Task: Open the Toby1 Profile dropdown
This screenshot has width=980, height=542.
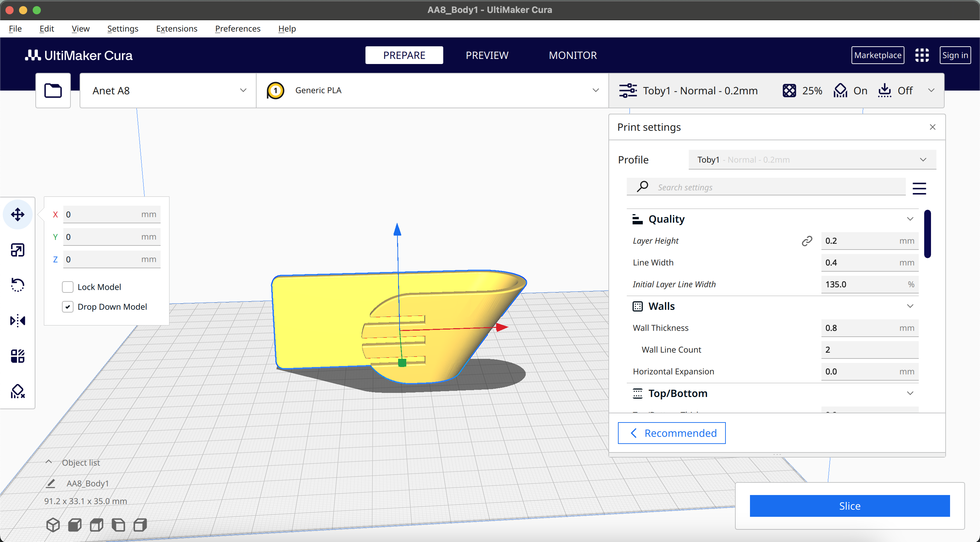Action: coord(812,160)
